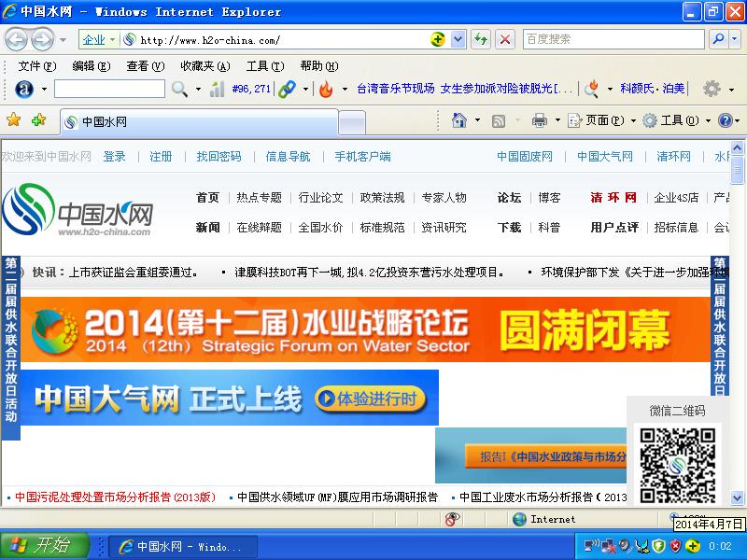This screenshot has width=747, height=560.
Task: Open the 工具(O) command bar dropdown
Action: point(677,120)
